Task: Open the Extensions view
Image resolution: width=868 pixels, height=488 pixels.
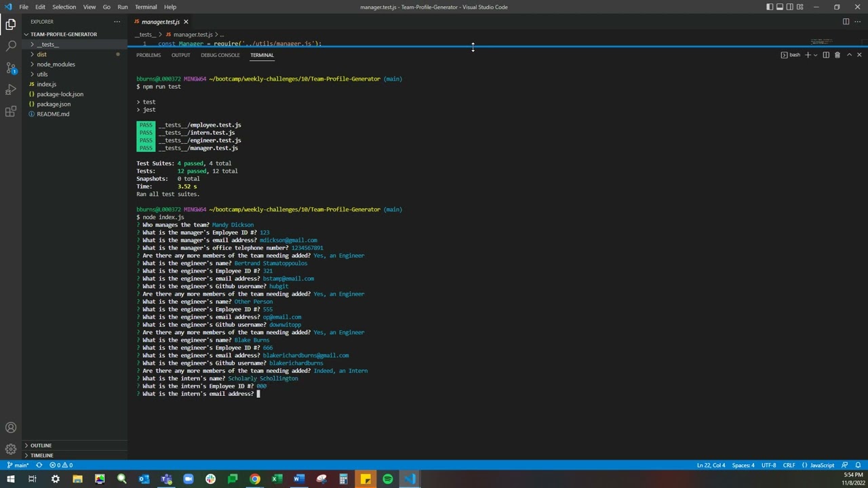Action: point(11,112)
